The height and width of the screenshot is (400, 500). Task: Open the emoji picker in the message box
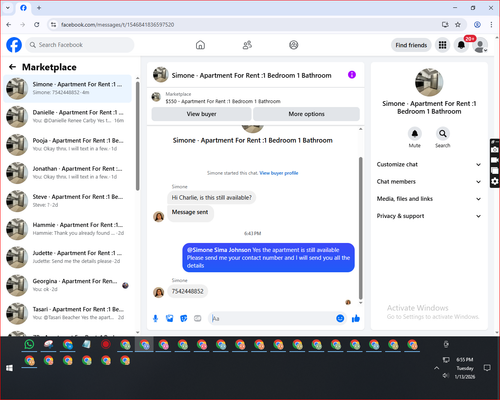pos(340,319)
